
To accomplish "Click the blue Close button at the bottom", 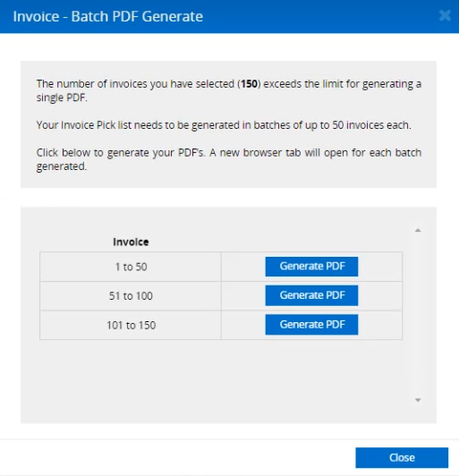I will click(402, 457).
